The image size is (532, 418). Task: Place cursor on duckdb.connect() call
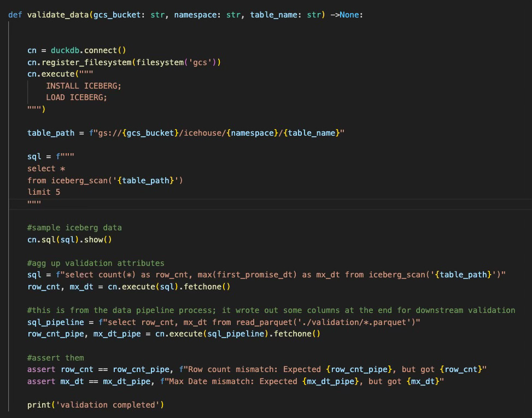(89, 50)
